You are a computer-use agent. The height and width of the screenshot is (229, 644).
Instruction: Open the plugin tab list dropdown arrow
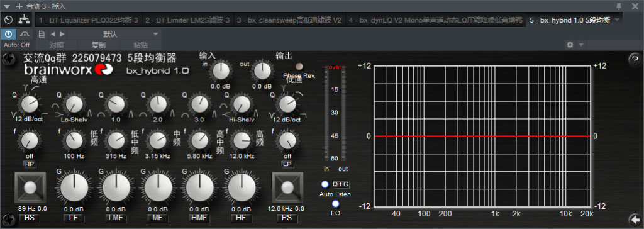pyautogui.click(x=617, y=20)
